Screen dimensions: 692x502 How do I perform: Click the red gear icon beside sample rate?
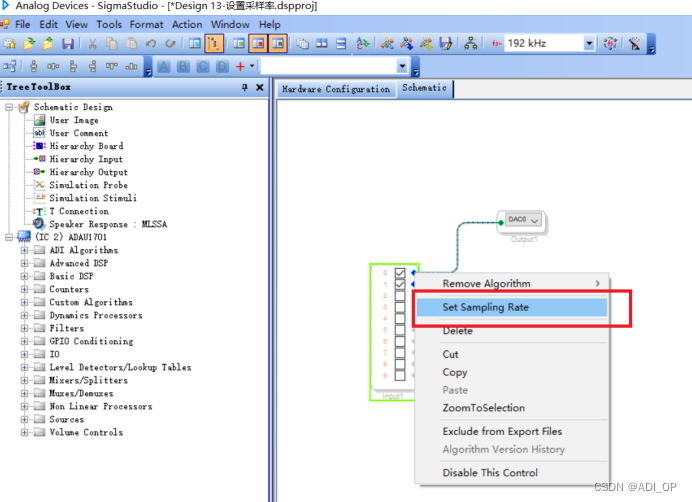(x=611, y=43)
